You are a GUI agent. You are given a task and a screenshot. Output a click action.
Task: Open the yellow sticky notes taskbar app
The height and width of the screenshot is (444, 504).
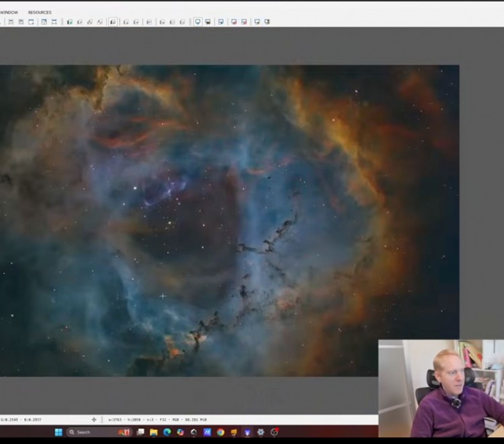point(234,432)
